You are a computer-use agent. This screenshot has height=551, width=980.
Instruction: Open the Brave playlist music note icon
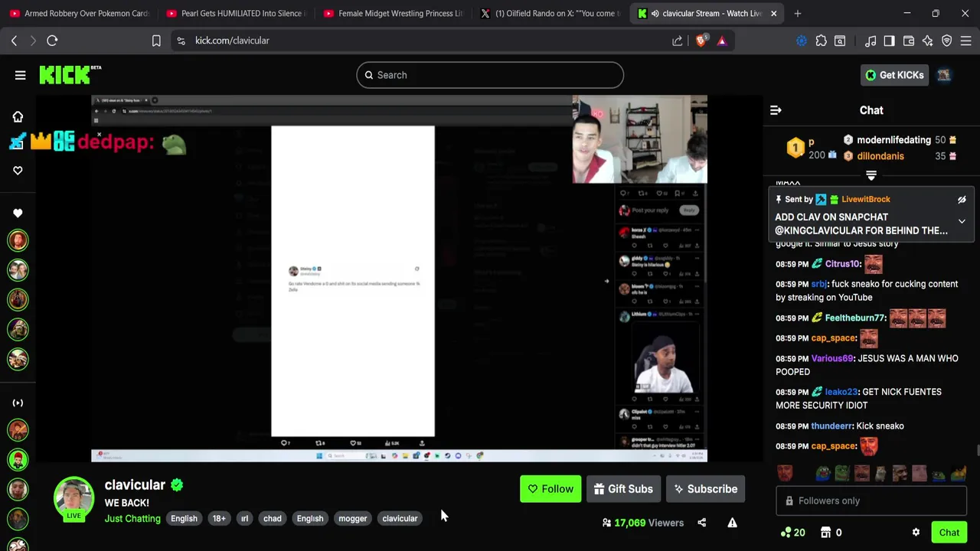(871, 41)
